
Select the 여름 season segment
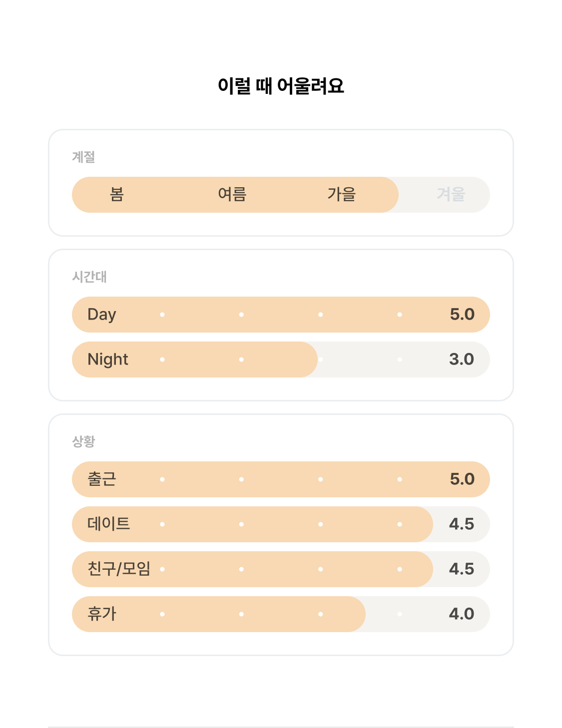[232, 194]
